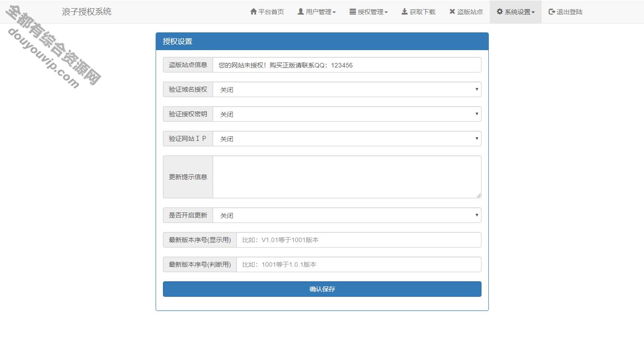Click the 更新提示信息 text area
This screenshot has height=362, width=644.
347,177
